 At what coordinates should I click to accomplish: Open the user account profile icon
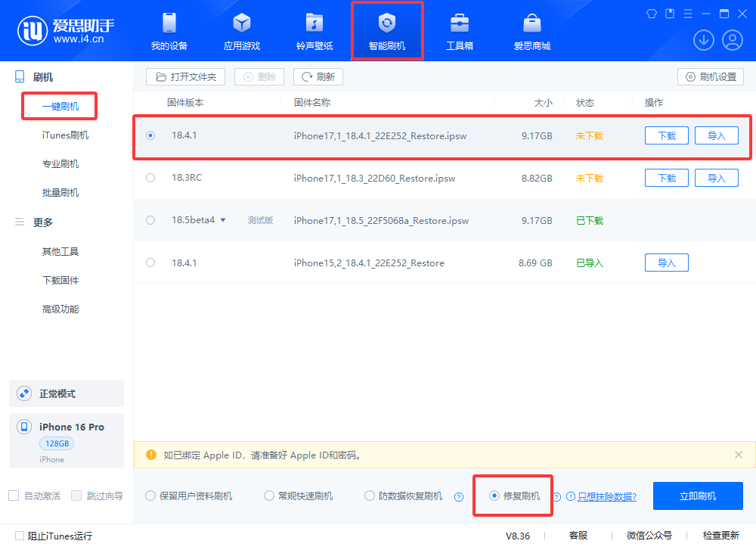732,40
